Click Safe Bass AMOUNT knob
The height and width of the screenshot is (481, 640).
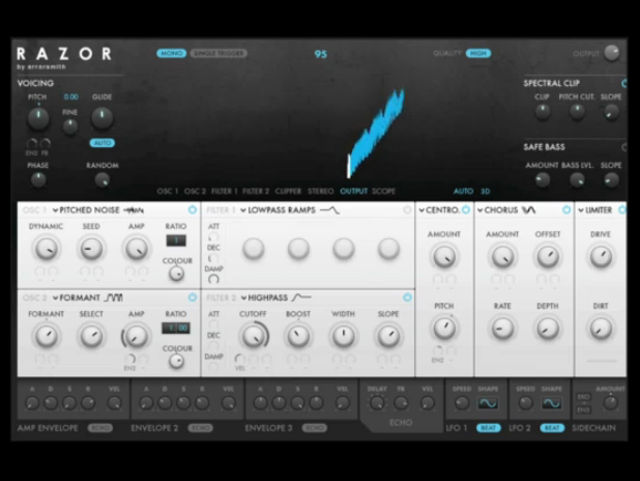pyautogui.click(x=542, y=180)
